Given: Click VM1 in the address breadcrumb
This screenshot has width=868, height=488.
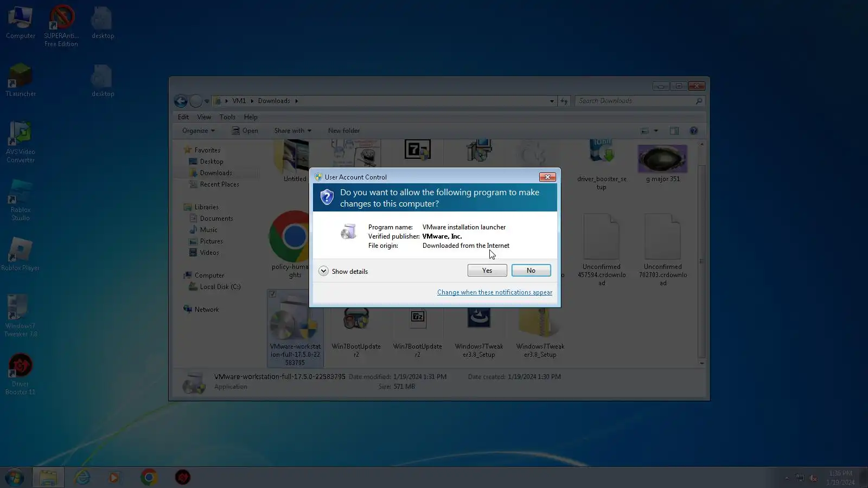Looking at the screenshot, I should point(239,101).
